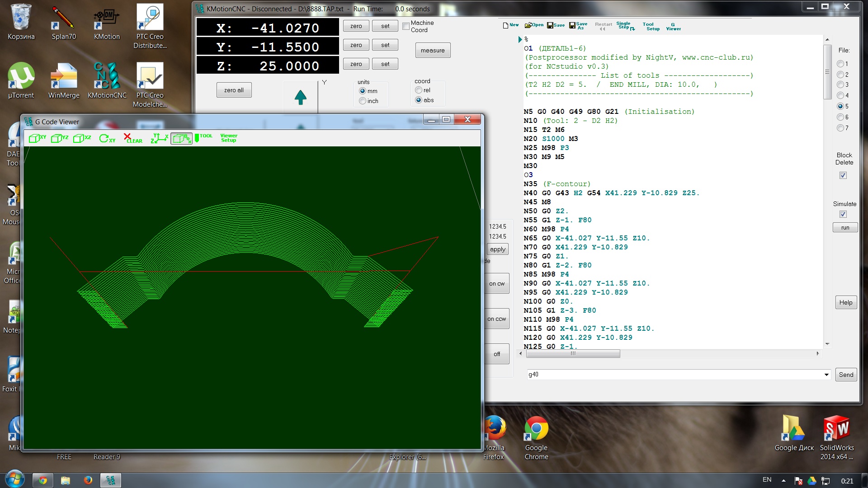The height and width of the screenshot is (488, 868).
Task: Select the rel coord radio button
Action: 419,90
